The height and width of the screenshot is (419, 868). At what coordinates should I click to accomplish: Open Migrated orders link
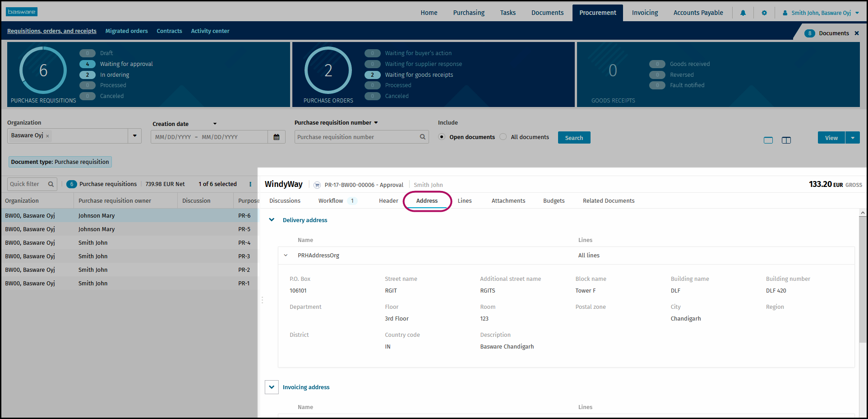[x=126, y=31]
